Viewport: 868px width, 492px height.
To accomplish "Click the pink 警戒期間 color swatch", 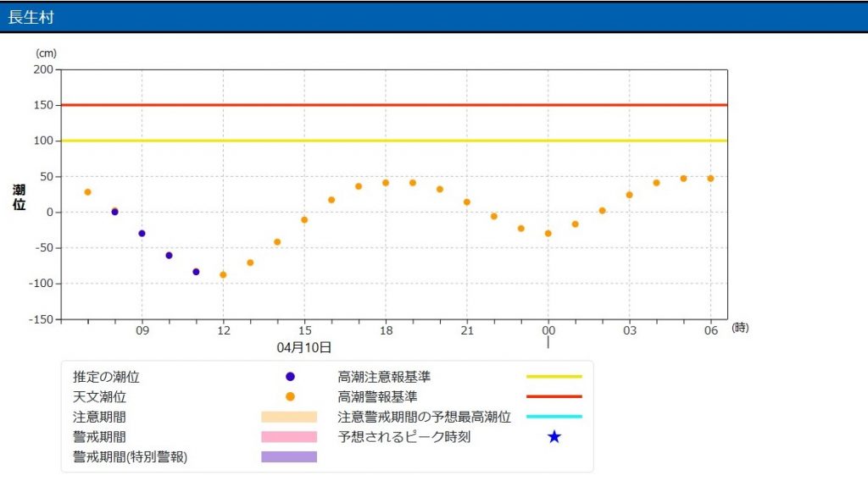I will 289,437.
